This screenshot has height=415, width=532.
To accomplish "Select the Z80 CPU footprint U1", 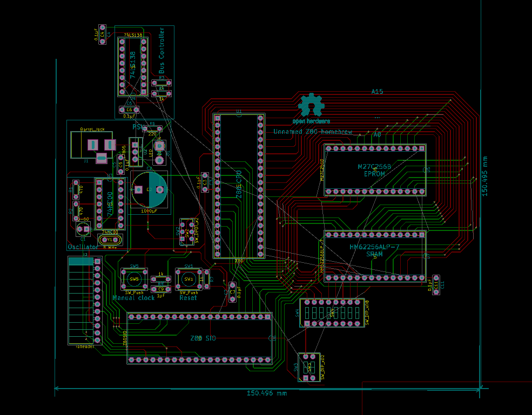I will (x=239, y=186).
